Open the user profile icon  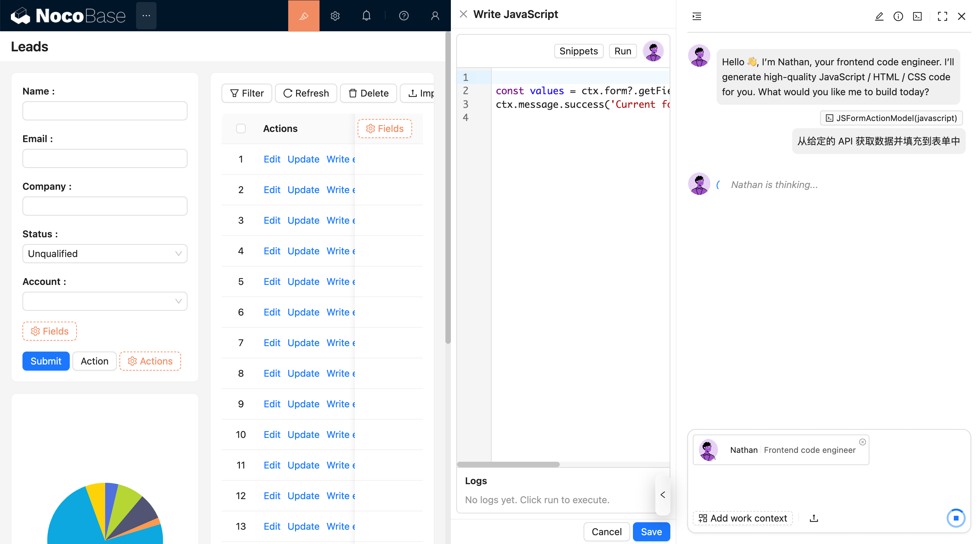coord(435,16)
